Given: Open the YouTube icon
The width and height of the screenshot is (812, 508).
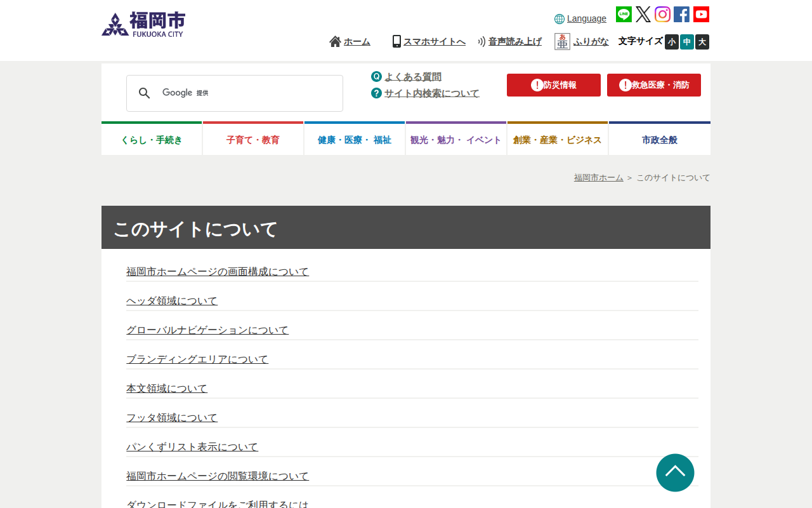Looking at the screenshot, I should coord(701,15).
